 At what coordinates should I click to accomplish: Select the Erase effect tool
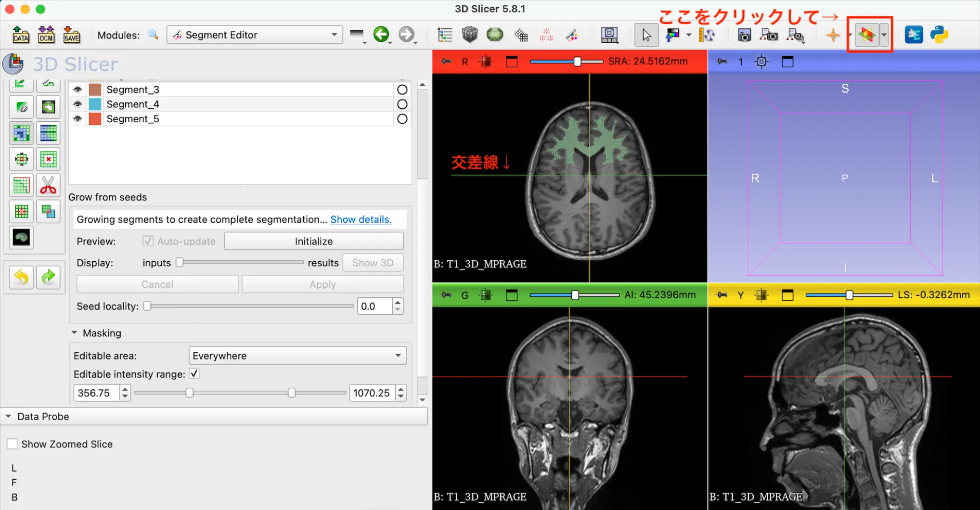[x=21, y=106]
